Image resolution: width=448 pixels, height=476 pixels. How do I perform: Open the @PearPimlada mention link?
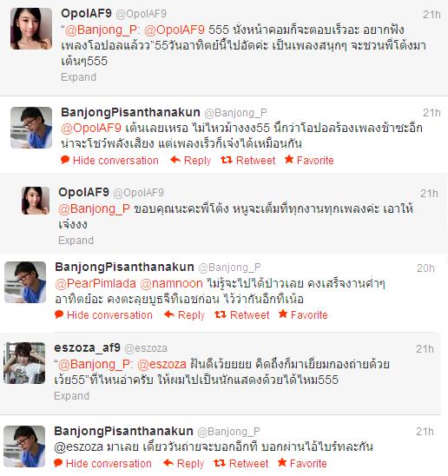click(96, 283)
